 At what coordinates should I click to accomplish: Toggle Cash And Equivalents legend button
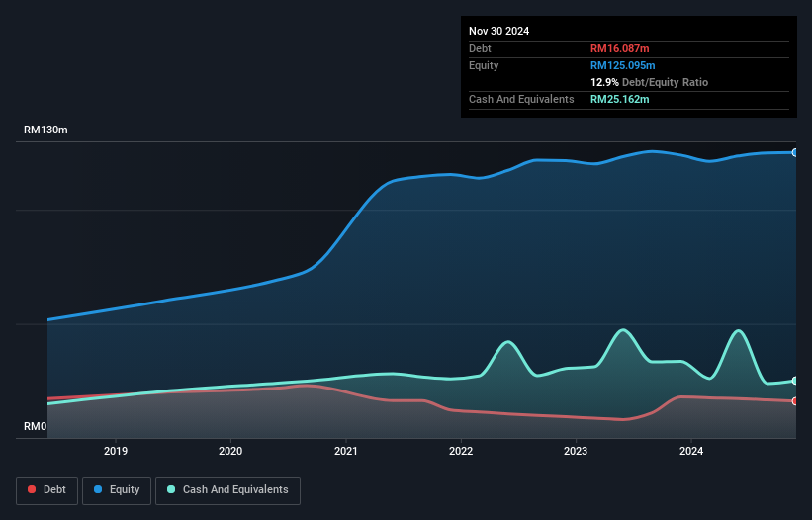pyautogui.click(x=227, y=490)
